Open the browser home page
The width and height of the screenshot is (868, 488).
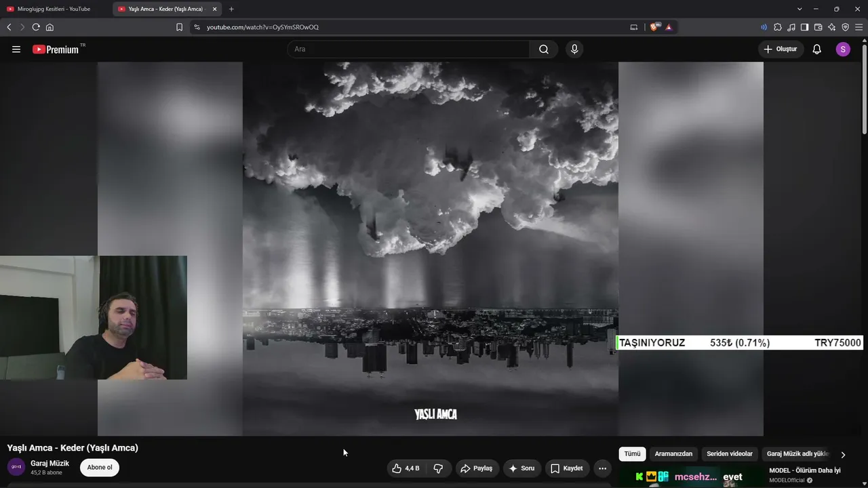point(50,27)
